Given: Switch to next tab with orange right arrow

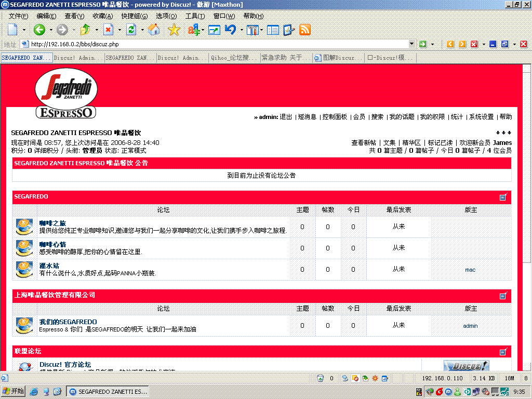Looking at the screenshot, I should [x=462, y=44].
